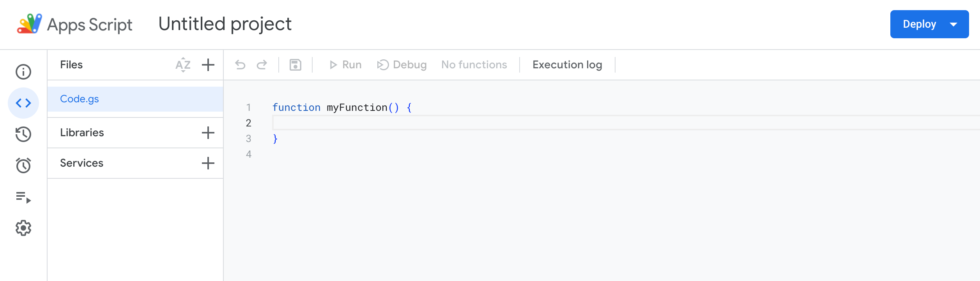Add a new file with plus icon
Screen dimensions: 980x281
(208, 65)
